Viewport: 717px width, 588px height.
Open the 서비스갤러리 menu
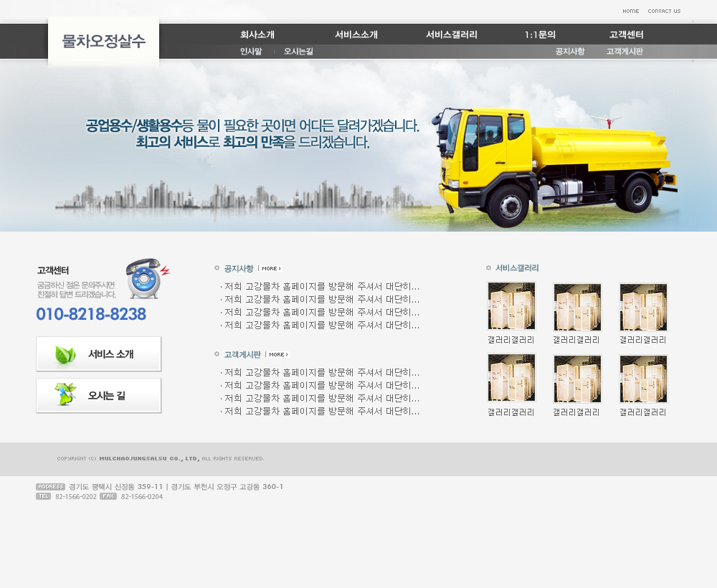(x=451, y=34)
